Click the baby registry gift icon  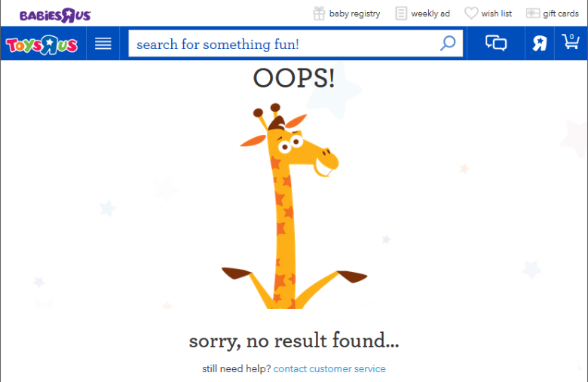[319, 14]
